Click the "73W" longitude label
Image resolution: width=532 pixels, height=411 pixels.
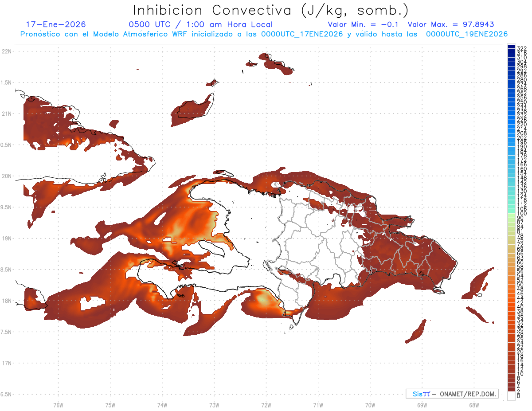coord(214,404)
